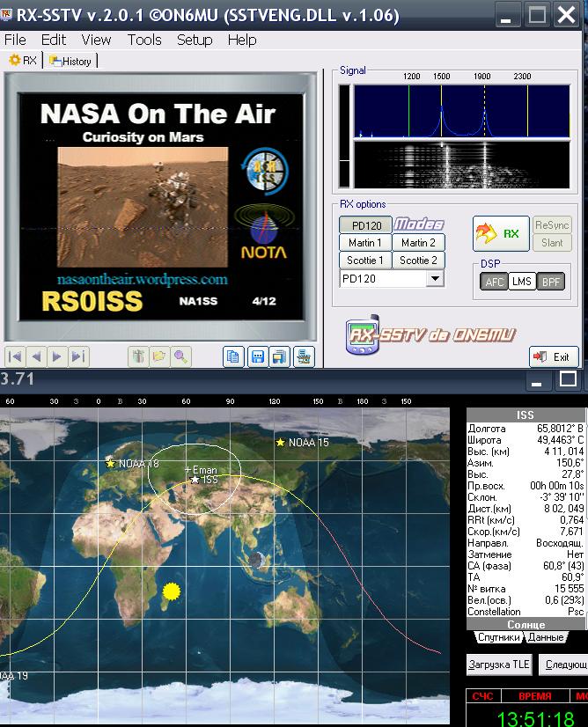Click the № витка value 15 555
The image size is (588, 727).
569,588
